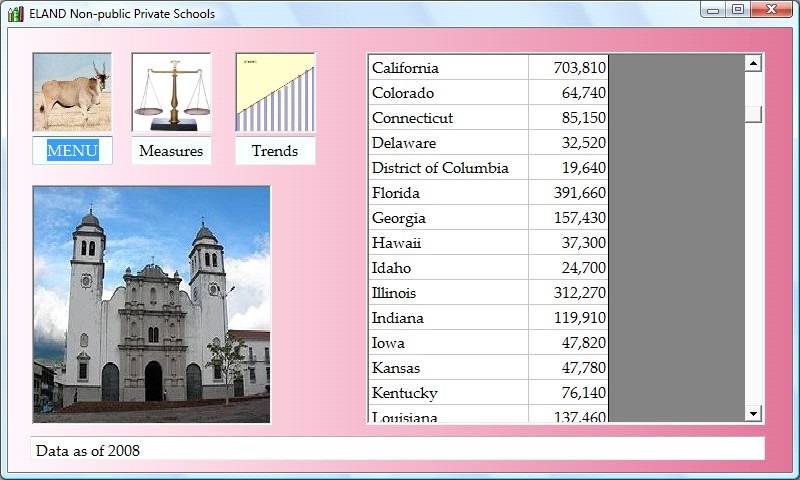Click the balance scales Measures icon
The image size is (800, 480).
(171, 92)
